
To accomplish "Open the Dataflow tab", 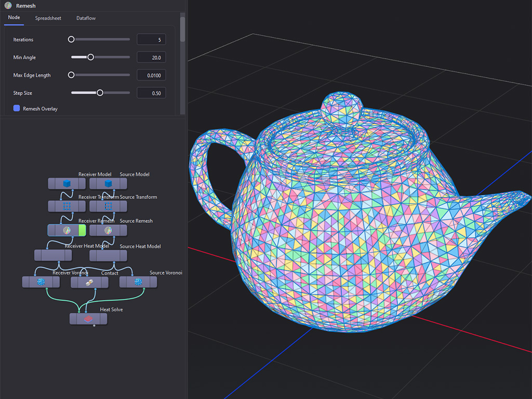I will pos(86,18).
